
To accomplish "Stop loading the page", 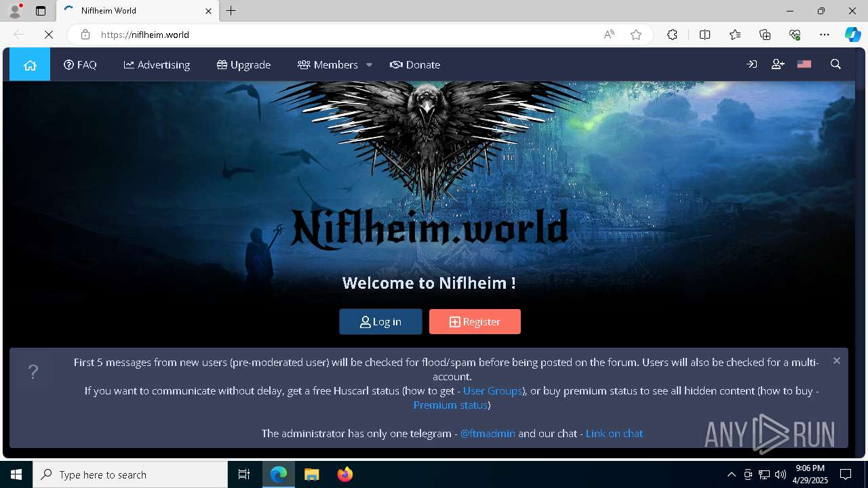I will pos(49,35).
